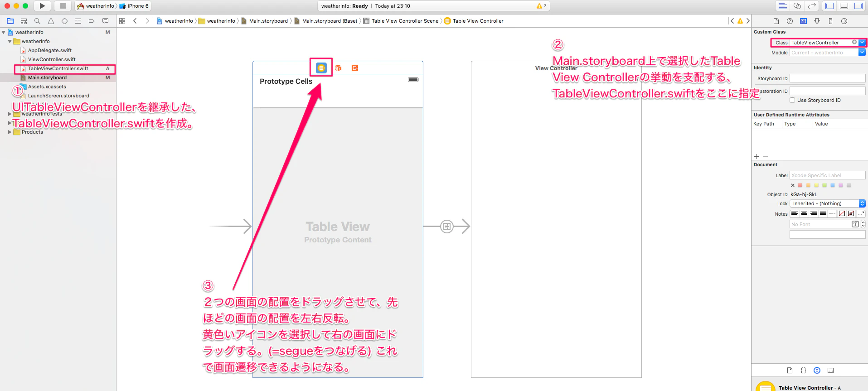Go back in editor history

click(x=135, y=21)
